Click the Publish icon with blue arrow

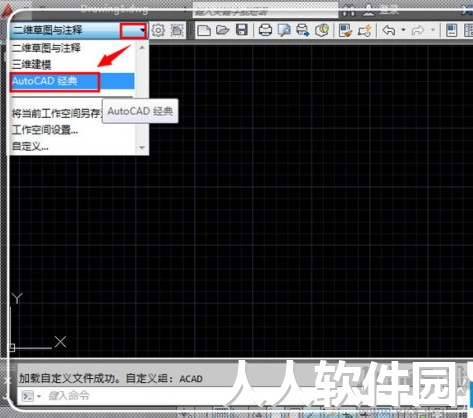pos(303,30)
